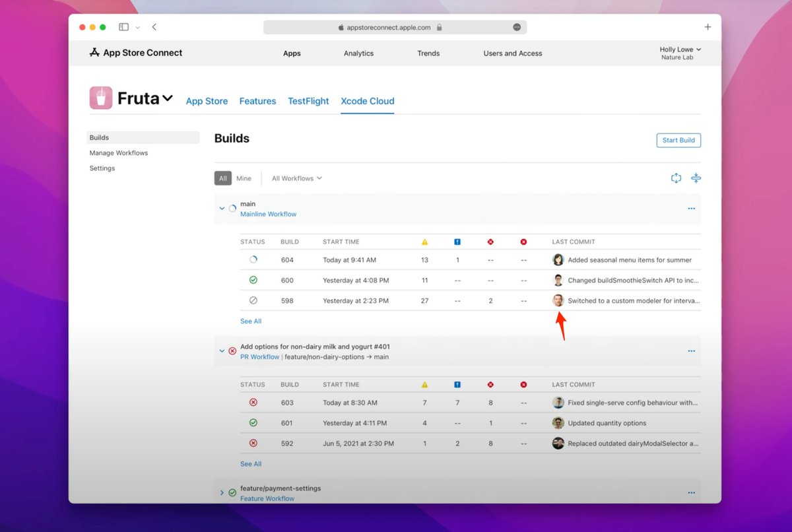Image resolution: width=792 pixels, height=532 pixels.
Task: Click the committer avatar for build 592
Action: click(558, 444)
